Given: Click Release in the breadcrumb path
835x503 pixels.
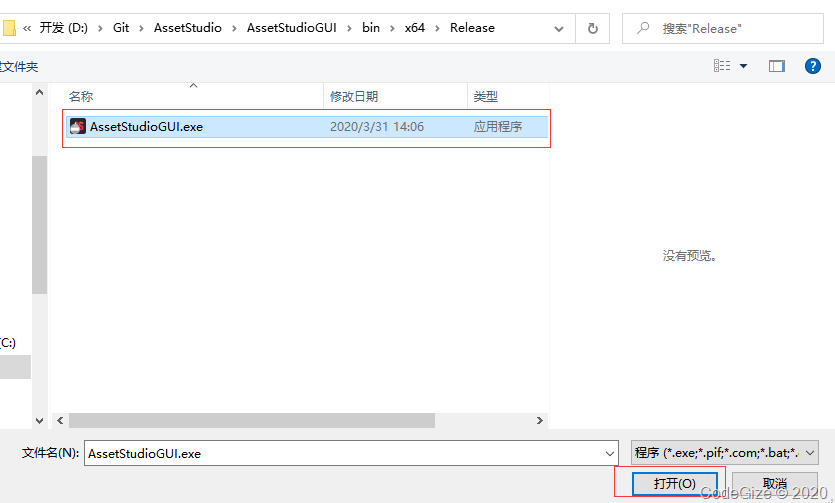Looking at the screenshot, I should [472, 28].
